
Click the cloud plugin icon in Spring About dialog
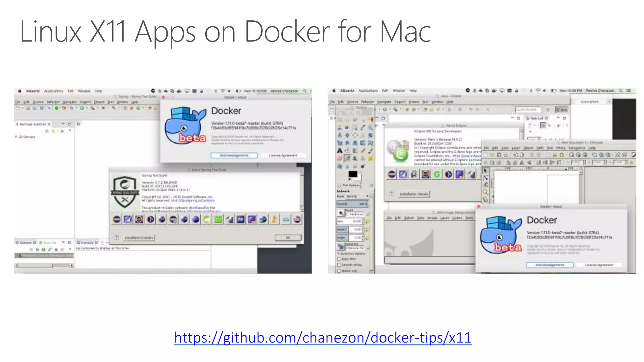coord(286,219)
